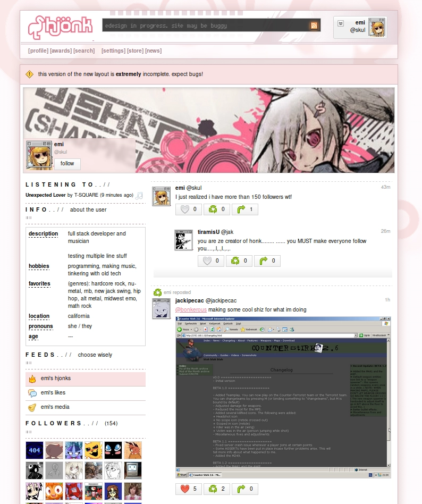Click the 'description' info label

[43, 234]
